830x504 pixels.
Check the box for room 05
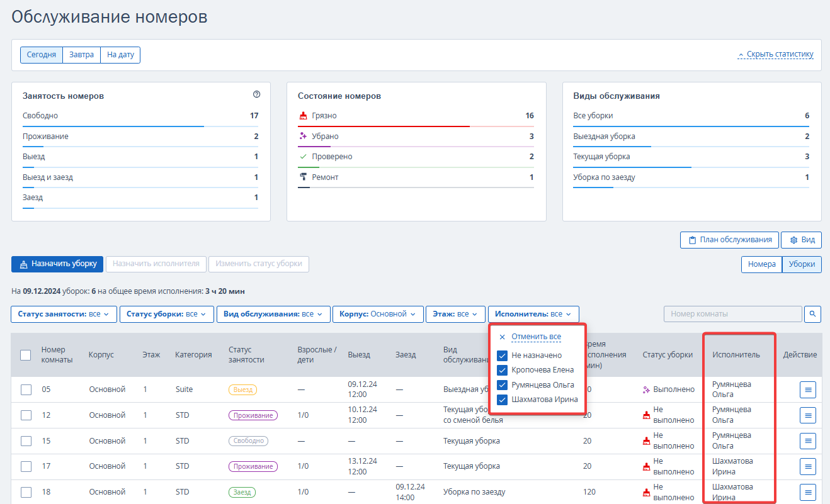pyautogui.click(x=26, y=389)
